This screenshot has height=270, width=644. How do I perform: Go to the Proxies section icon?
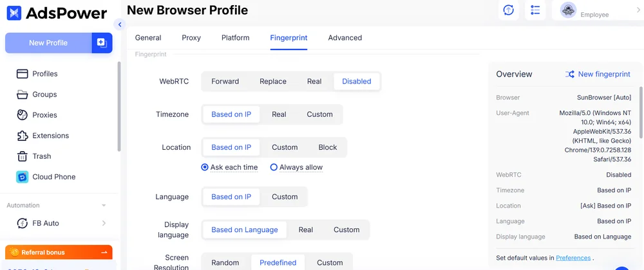point(22,115)
